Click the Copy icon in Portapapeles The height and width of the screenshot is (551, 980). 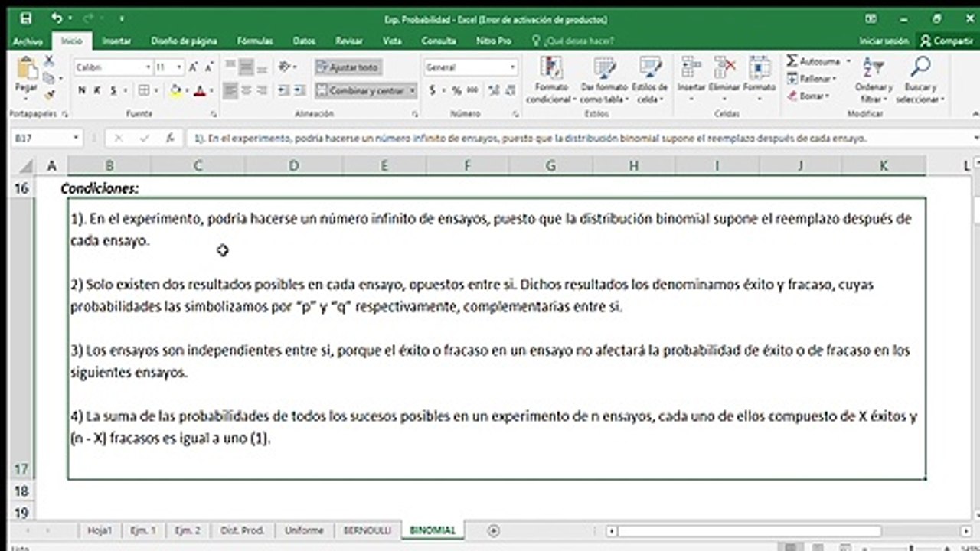(x=49, y=77)
